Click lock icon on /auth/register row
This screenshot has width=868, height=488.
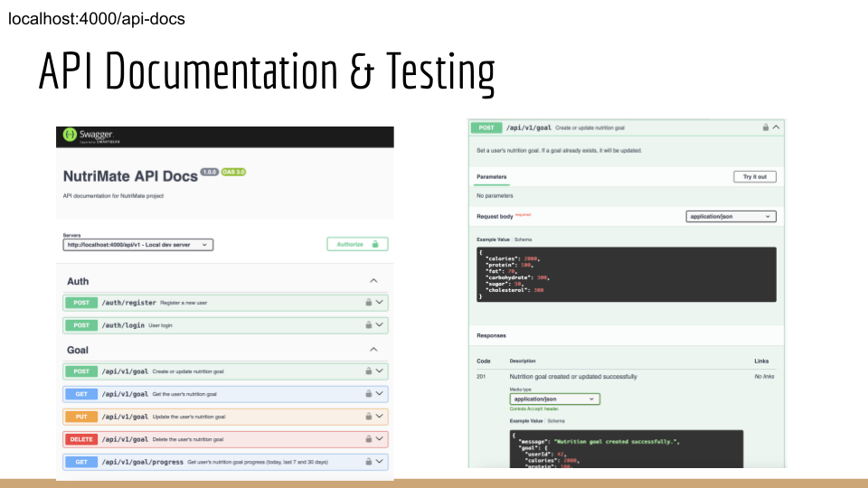(x=368, y=302)
